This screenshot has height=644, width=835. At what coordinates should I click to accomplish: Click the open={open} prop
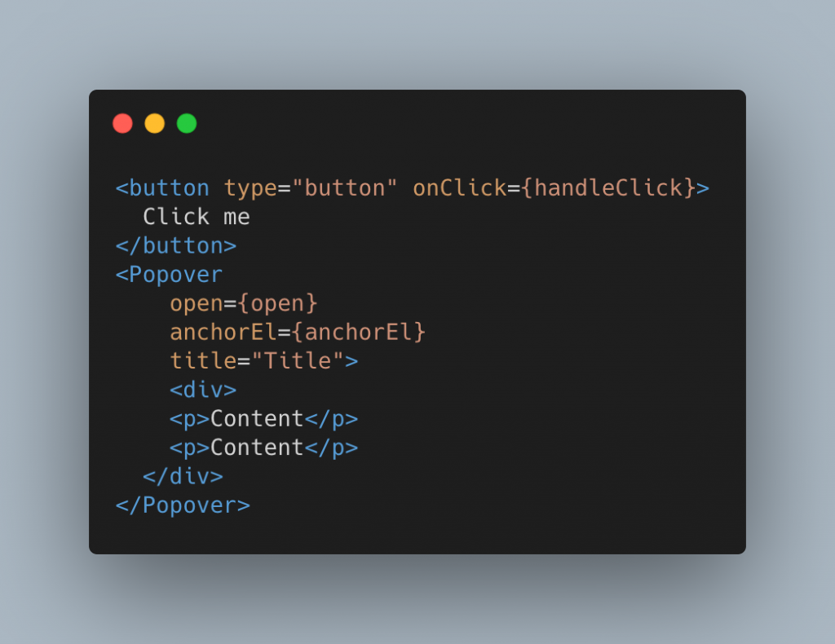click(x=244, y=304)
